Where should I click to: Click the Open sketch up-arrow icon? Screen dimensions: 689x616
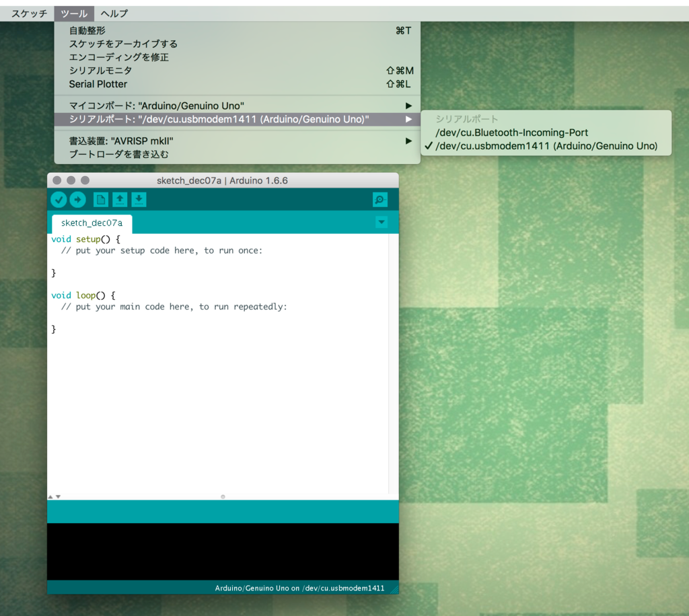tap(120, 200)
